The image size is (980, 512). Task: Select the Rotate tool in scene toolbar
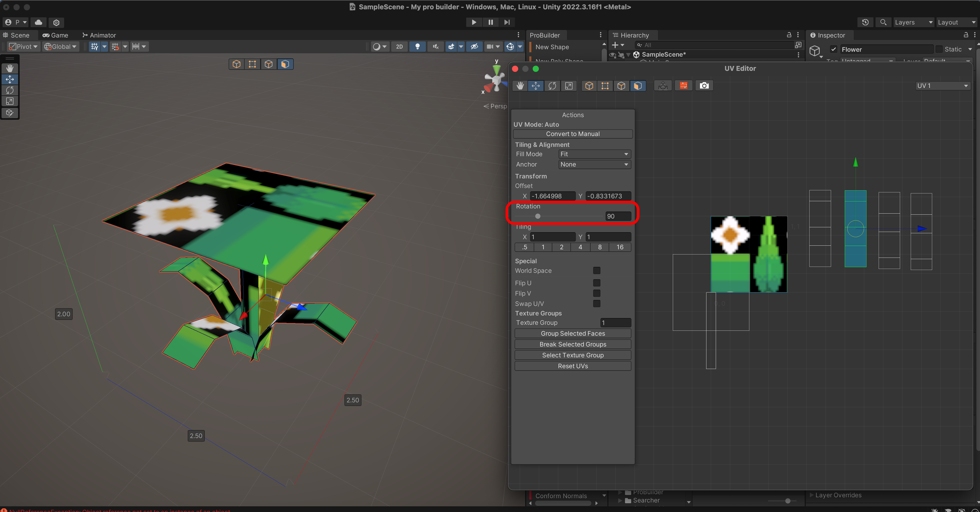[x=10, y=90]
